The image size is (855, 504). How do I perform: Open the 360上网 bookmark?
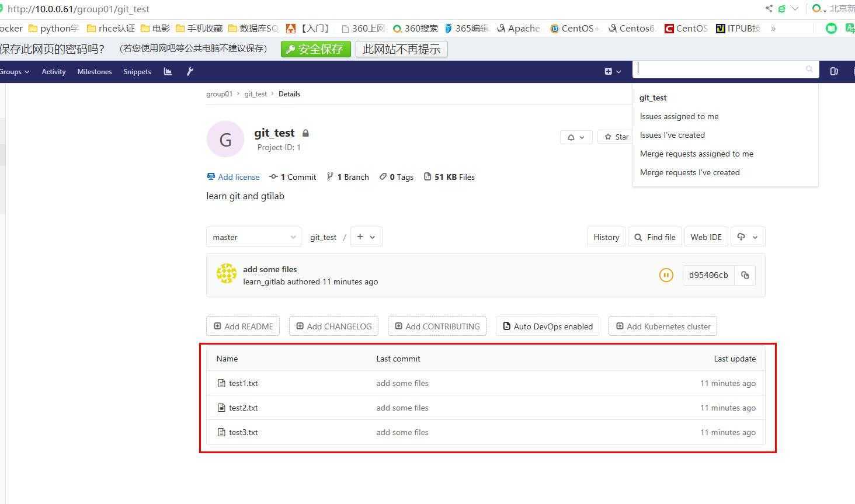tap(363, 28)
